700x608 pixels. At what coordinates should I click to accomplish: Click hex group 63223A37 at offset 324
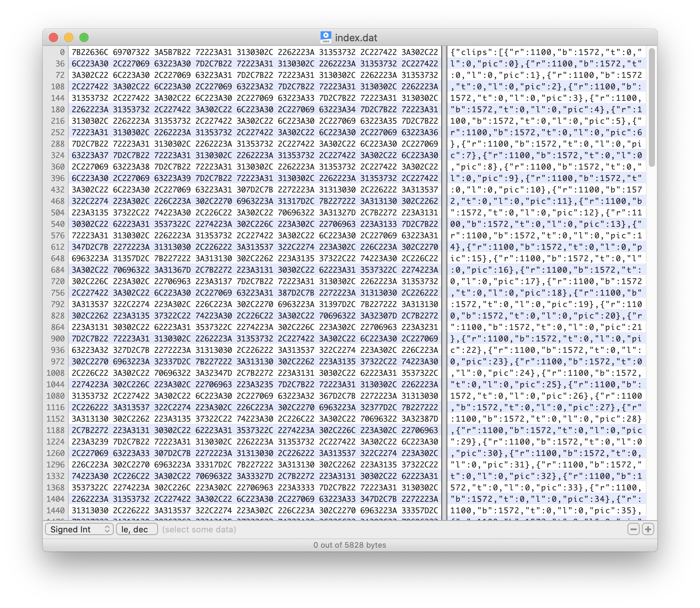pos(90,155)
